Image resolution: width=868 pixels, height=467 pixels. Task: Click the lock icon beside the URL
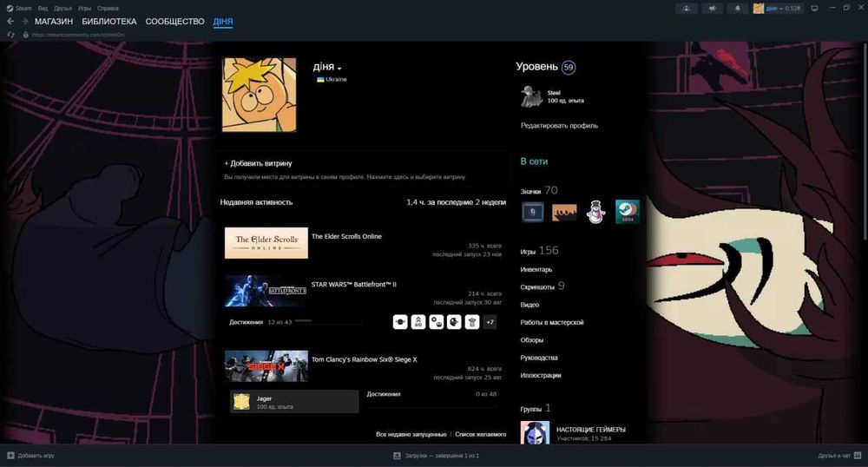click(25, 35)
